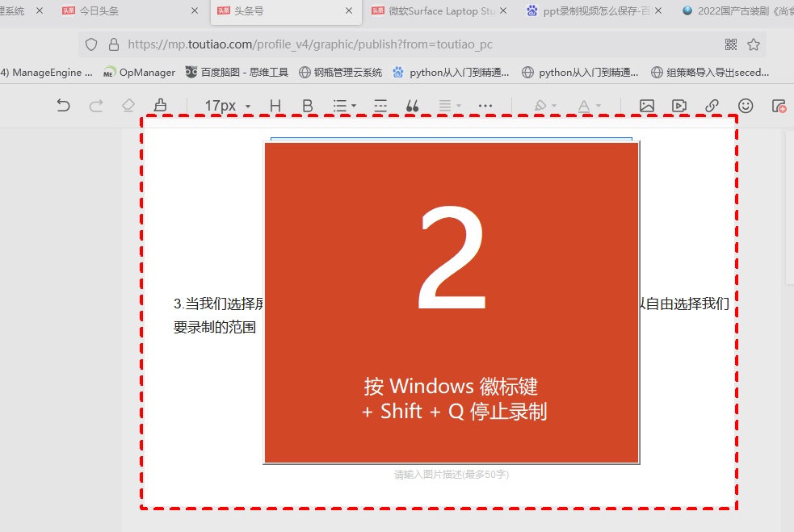Open second python从入门到精通 bookmark with globe icon
Screen dimensions: 794x532
tap(580, 73)
